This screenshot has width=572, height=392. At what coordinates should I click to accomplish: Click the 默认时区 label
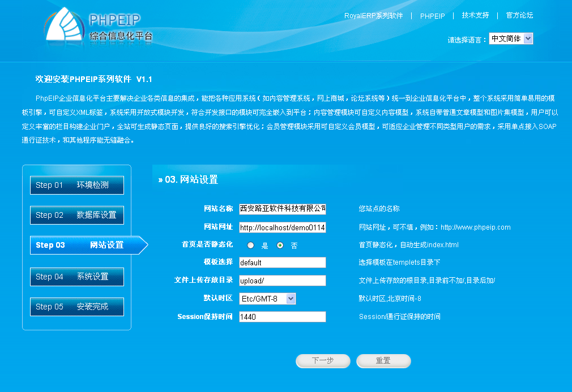(218, 298)
